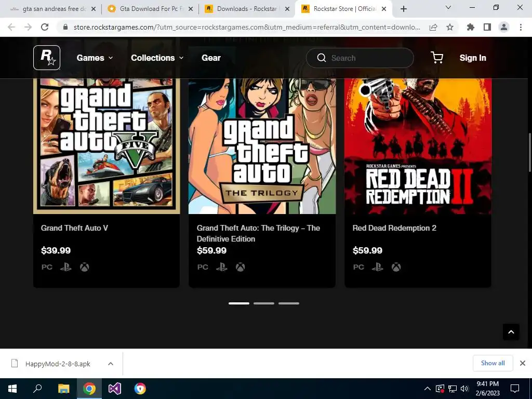Share this page via the share icon
Image resolution: width=532 pixels, height=399 pixels.
(x=433, y=27)
